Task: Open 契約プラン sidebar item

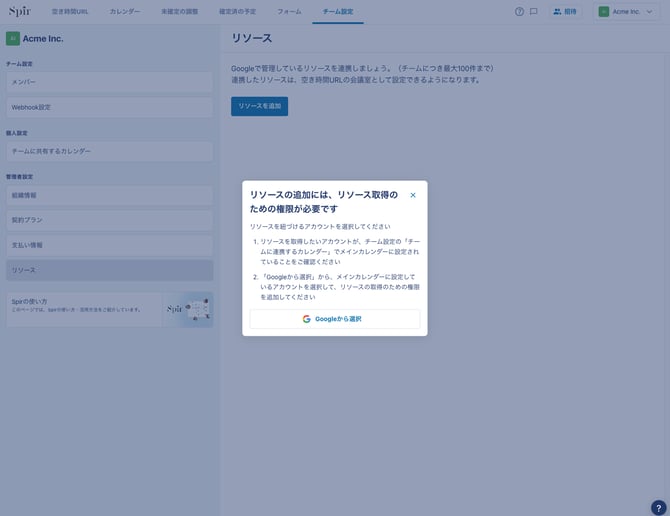Action: click(109, 220)
